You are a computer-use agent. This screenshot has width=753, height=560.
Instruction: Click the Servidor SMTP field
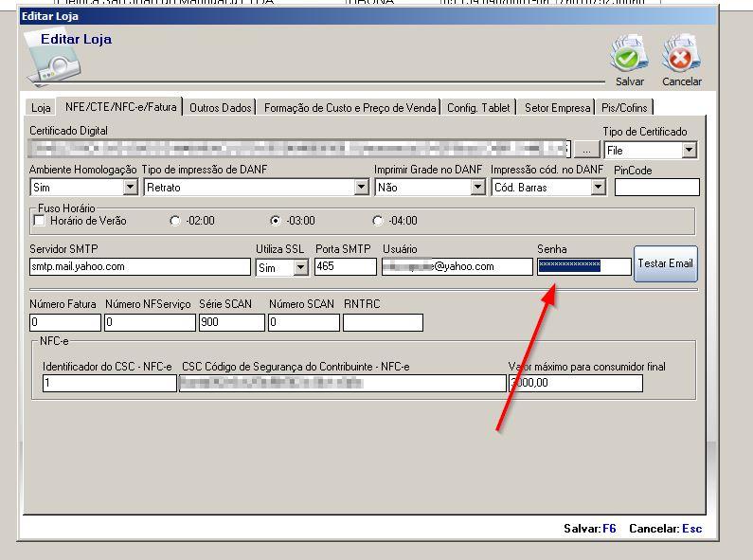[140, 266]
